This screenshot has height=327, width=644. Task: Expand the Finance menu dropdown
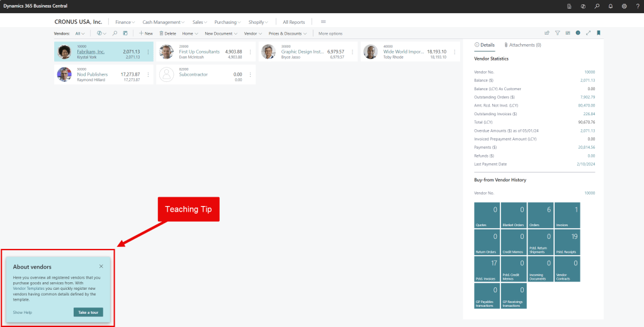click(125, 22)
